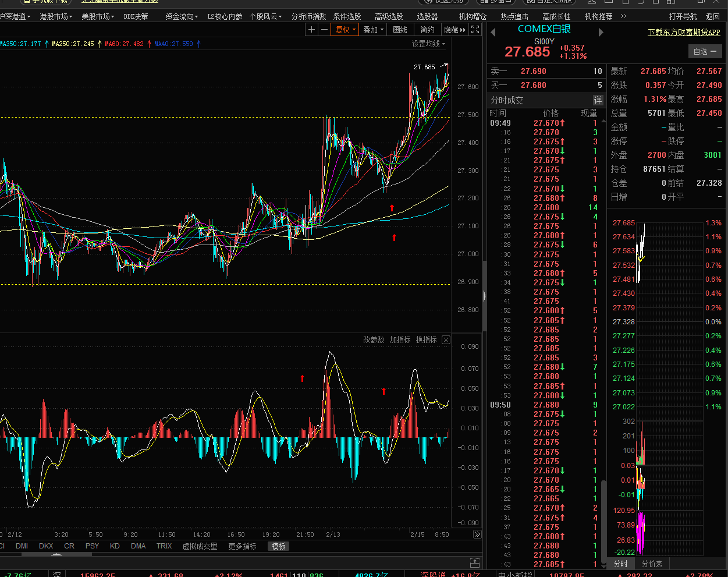Toggle 简约 simplified view
Image resolution: width=728 pixels, height=577 pixels.
427,30
